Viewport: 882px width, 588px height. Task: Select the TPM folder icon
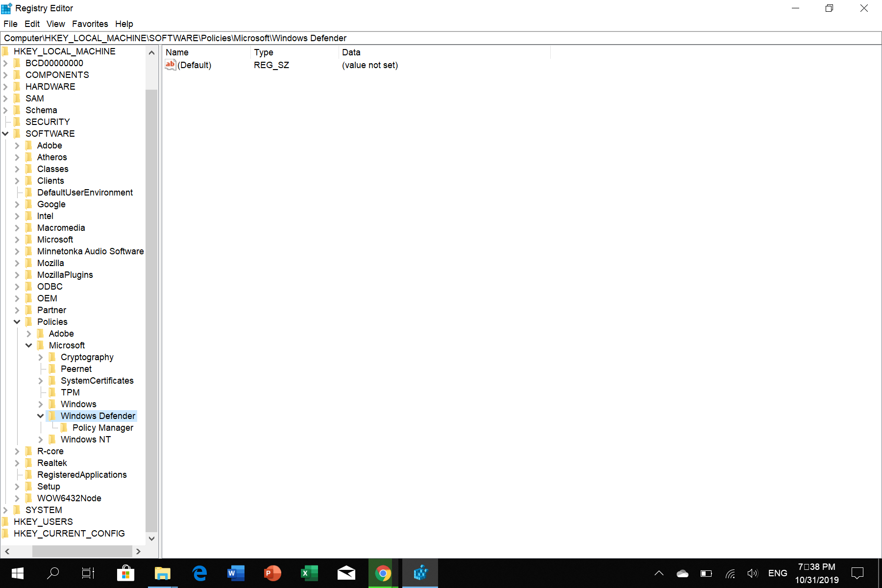(52, 392)
